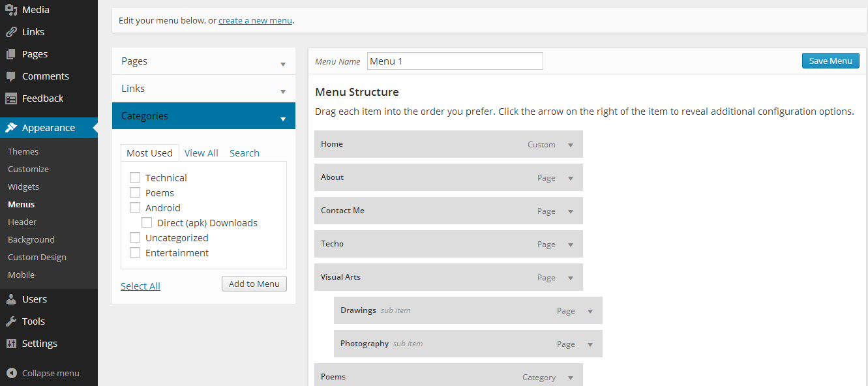This screenshot has height=386, width=868.
Task: Enable the Entertainment category checkbox
Action: coord(135,252)
